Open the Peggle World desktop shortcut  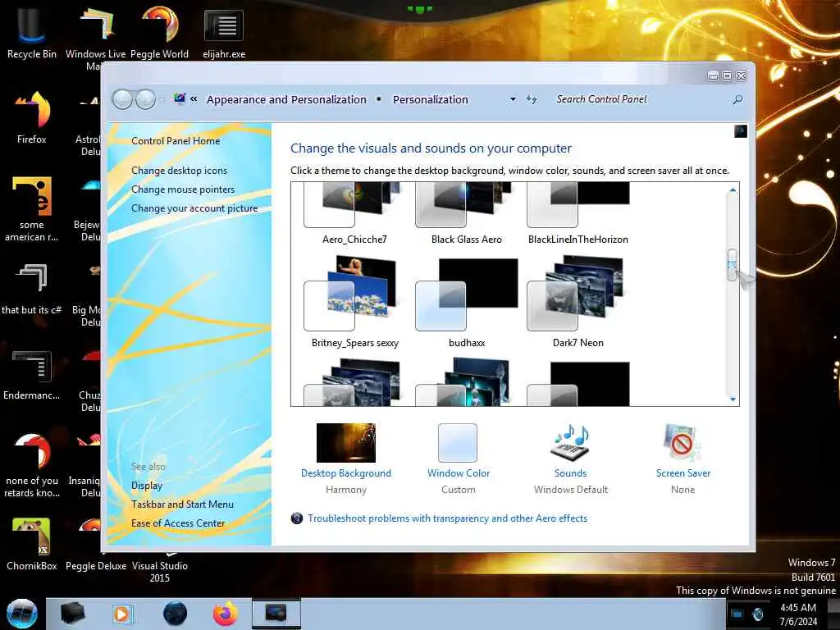tap(159, 33)
